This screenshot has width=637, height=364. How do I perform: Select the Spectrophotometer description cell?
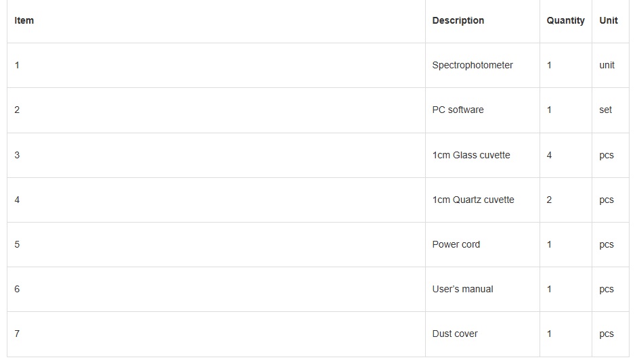coord(473,65)
